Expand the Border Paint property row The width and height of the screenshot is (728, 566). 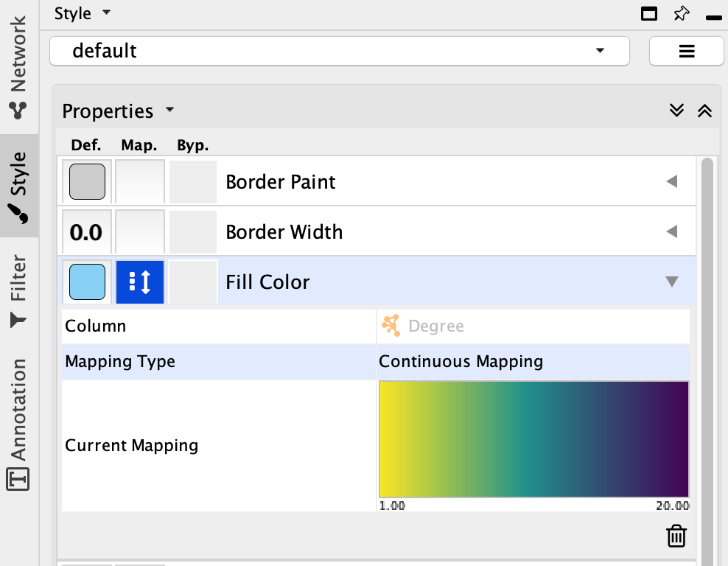pyautogui.click(x=671, y=181)
